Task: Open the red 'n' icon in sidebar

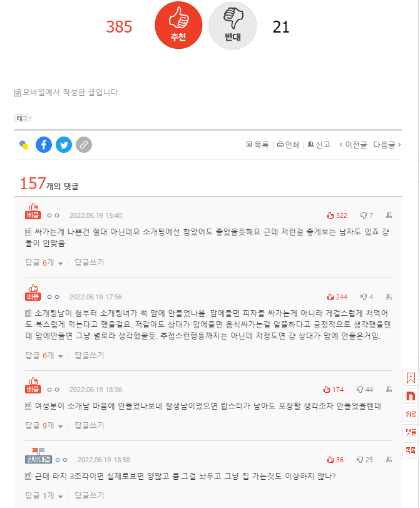Action: point(411,396)
